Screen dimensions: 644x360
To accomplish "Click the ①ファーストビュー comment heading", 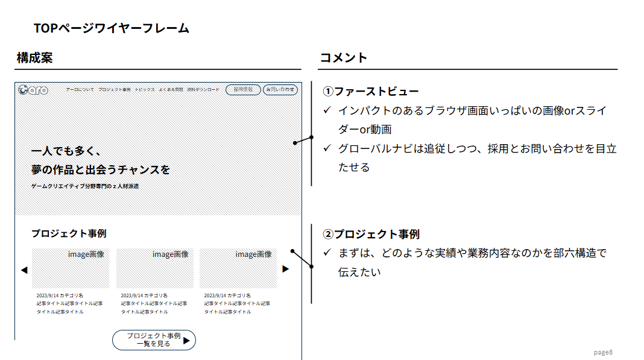I will coord(371,92).
